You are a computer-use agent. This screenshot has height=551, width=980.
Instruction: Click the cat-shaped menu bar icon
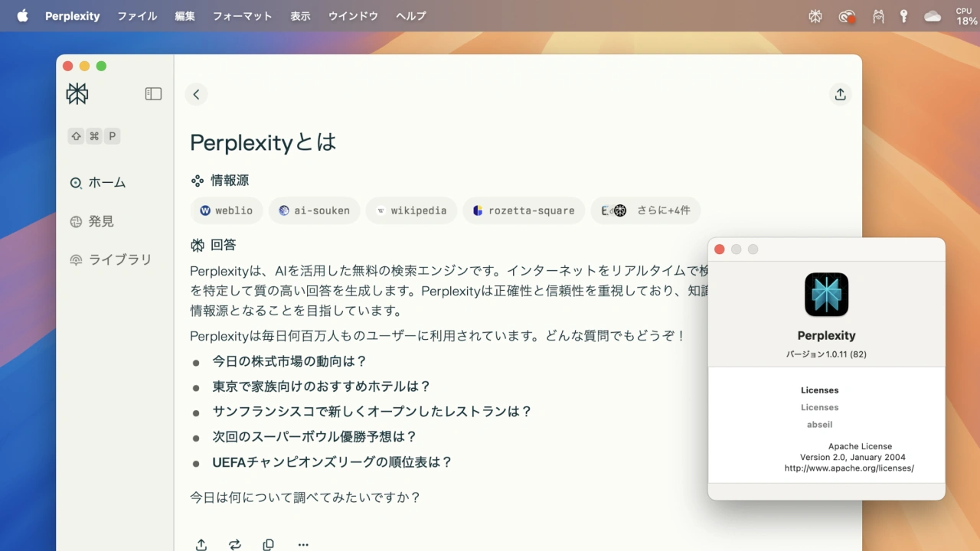(x=878, y=16)
